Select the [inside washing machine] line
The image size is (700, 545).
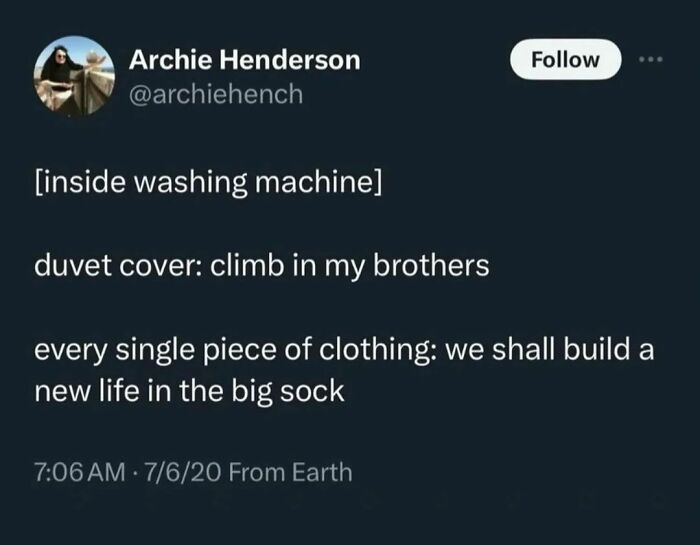208,183
